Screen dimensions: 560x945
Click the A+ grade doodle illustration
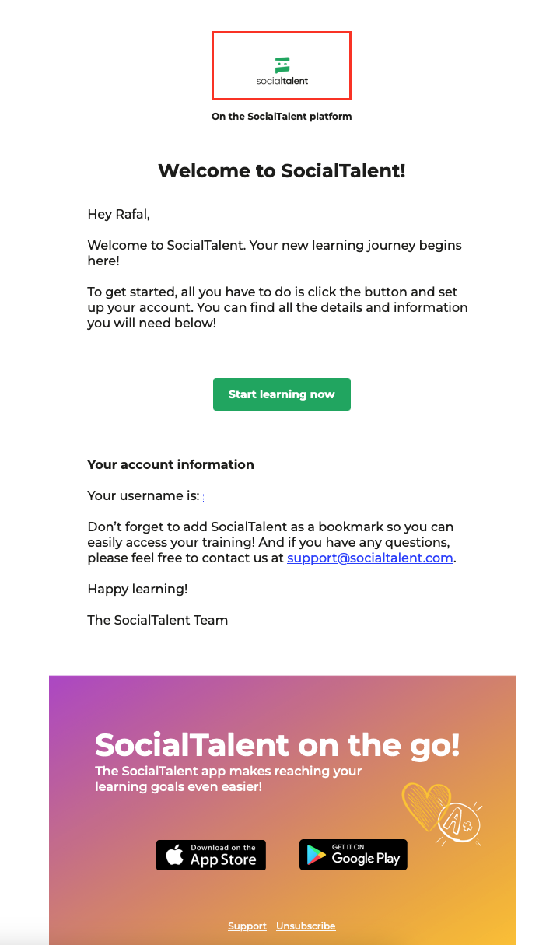tap(459, 821)
